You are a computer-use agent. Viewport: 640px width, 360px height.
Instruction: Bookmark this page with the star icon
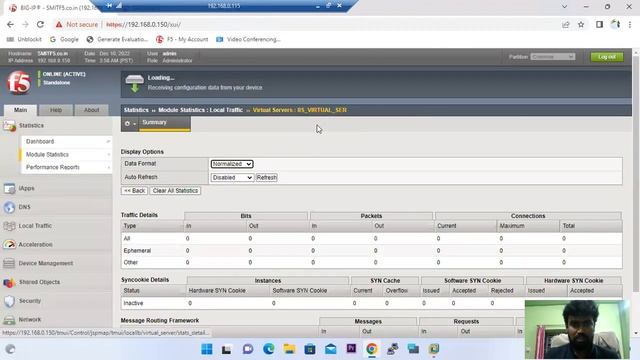point(581,24)
